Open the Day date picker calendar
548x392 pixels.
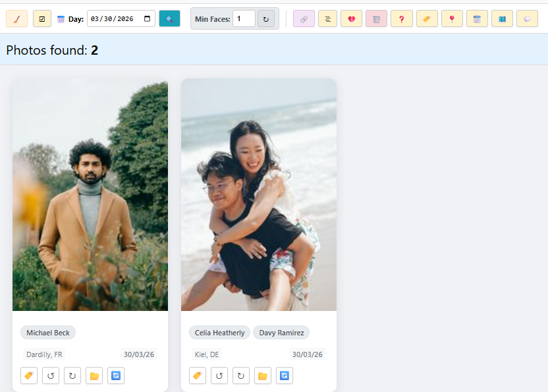[149, 19]
